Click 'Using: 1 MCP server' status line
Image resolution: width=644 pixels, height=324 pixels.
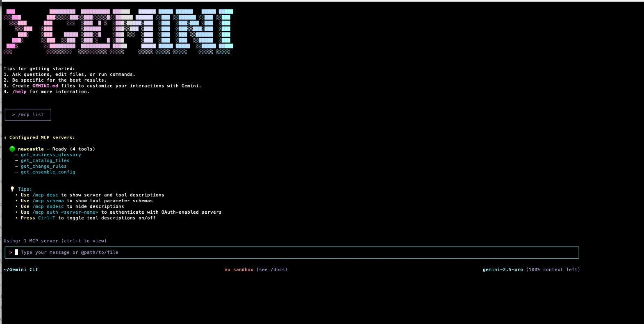55,241
